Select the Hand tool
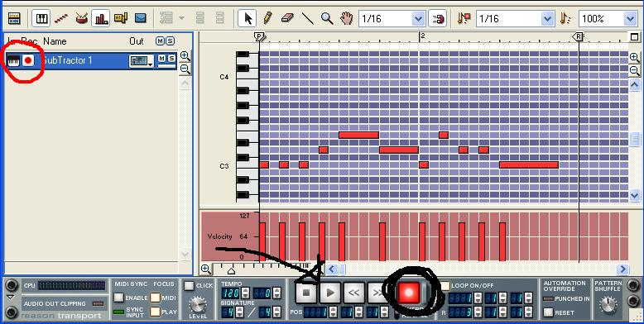 (x=347, y=18)
